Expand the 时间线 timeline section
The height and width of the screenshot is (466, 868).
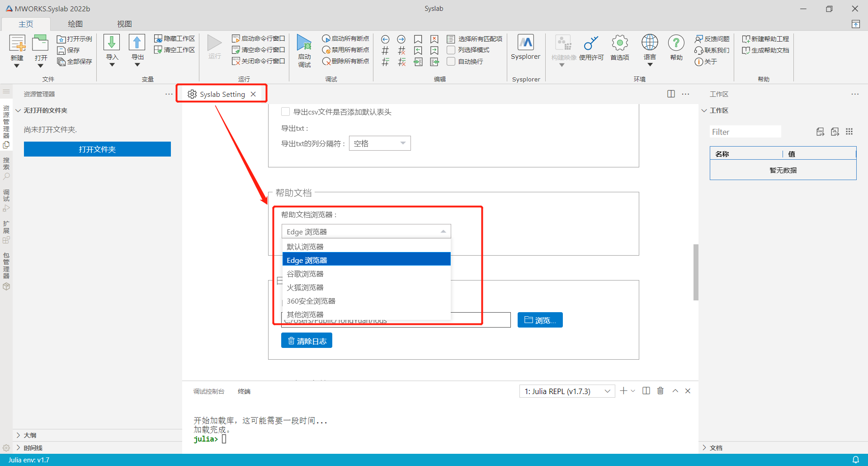pyautogui.click(x=19, y=448)
